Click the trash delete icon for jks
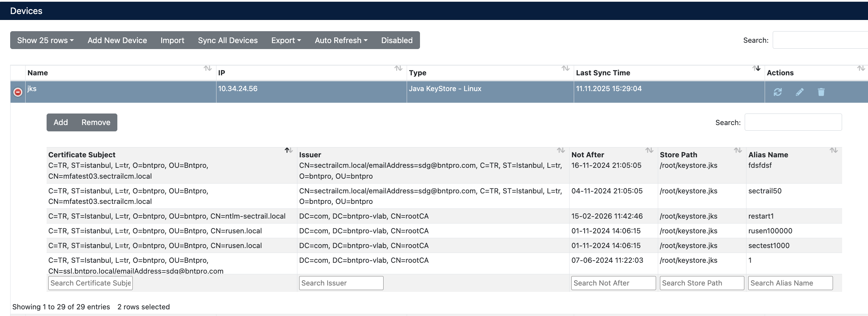Image resolution: width=868 pixels, height=316 pixels. 821,92
